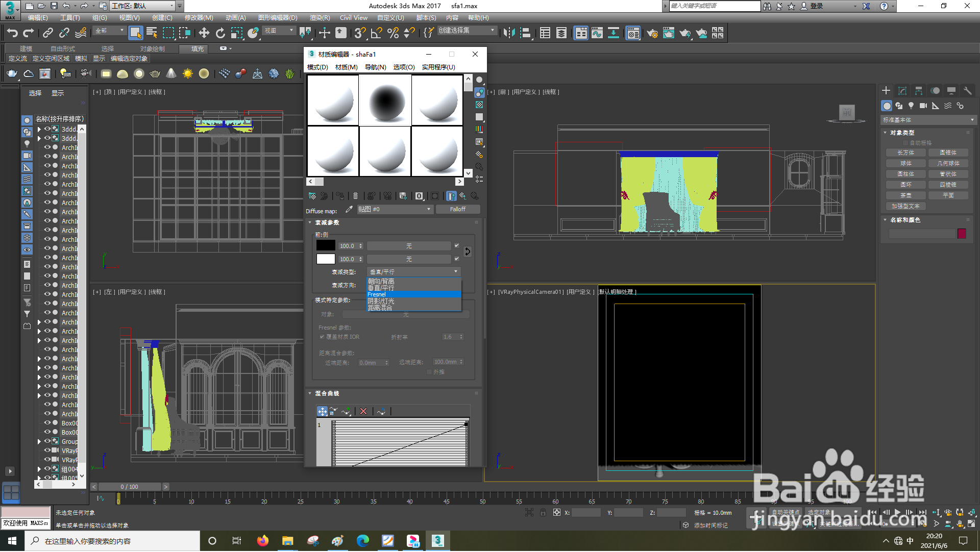Open the 创建选择集 dropdown
The height and width of the screenshot is (552, 980).
click(467, 31)
